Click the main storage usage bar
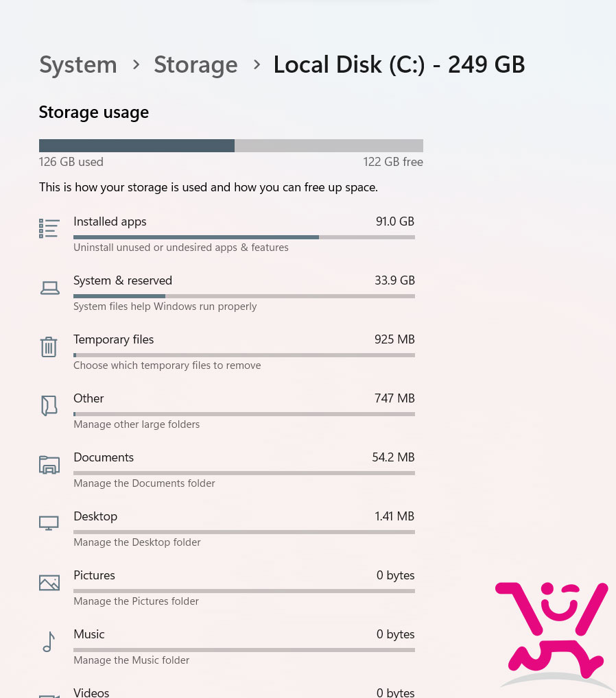The width and height of the screenshot is (616, 698). (x=230, y=145)
